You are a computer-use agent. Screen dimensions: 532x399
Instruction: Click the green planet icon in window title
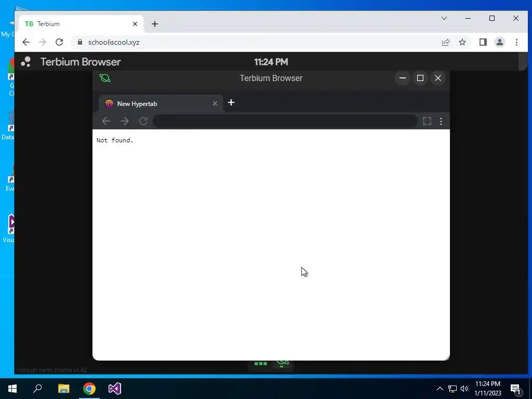coord(105,78)
